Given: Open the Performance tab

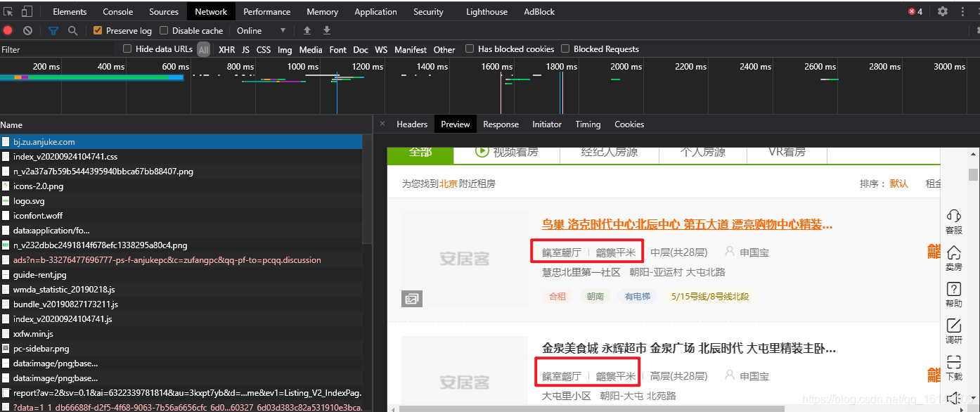Looking at the screenshot, I should coord(267,11).
